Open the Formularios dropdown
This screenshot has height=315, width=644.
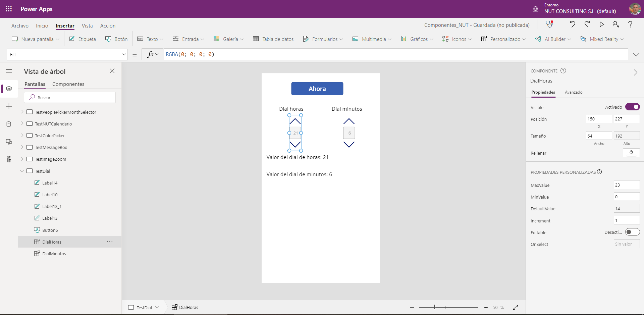323,39
